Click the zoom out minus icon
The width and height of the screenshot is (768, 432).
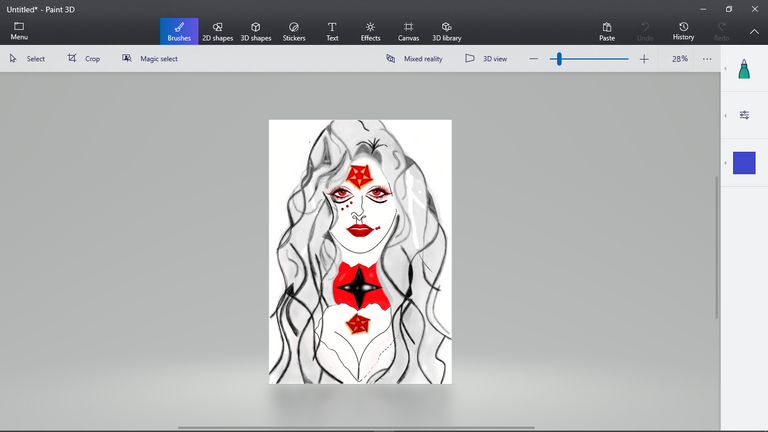[534, 59]
